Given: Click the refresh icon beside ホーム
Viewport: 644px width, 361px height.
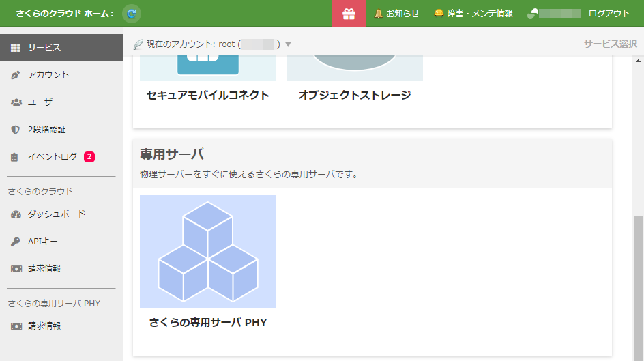Looking at the screenshot, I should (x=132, y=14).
